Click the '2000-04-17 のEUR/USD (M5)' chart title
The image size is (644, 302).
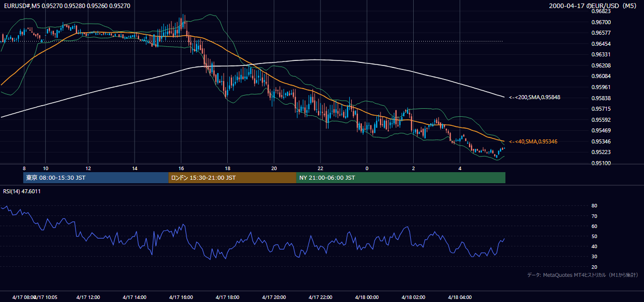coord(594,6)
